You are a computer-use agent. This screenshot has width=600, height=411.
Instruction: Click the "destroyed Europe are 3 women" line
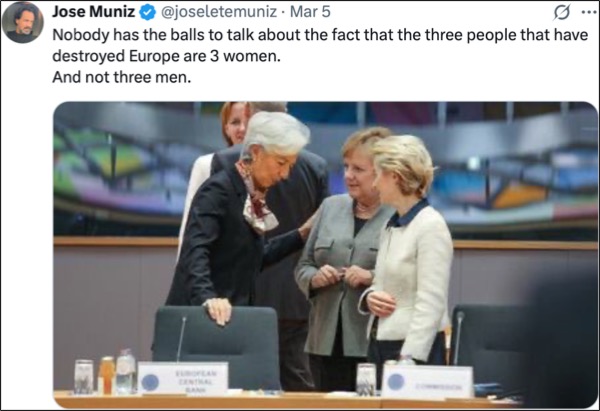tap(166, 56)
